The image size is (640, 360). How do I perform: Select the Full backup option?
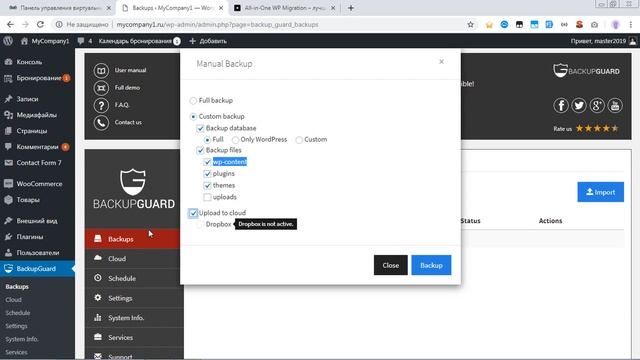pos(193,100)
